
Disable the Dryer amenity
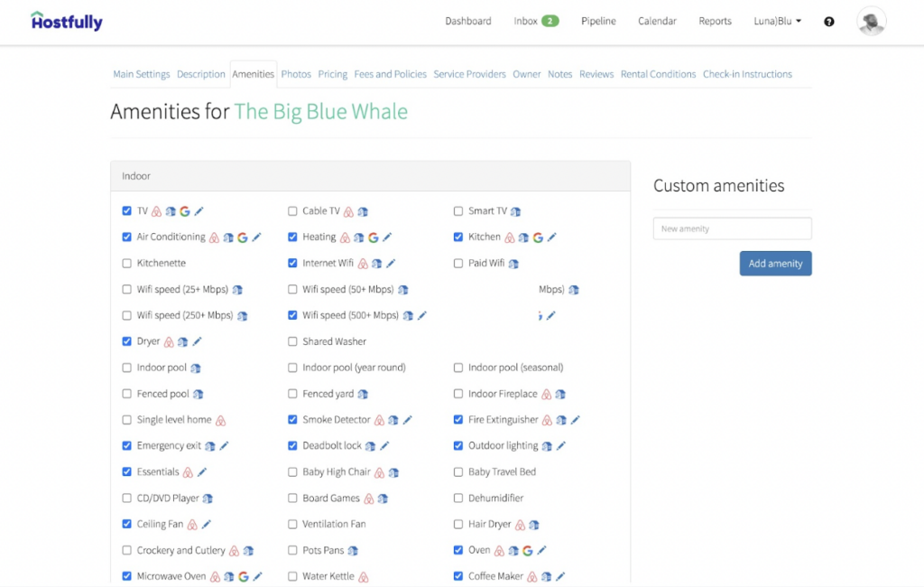pyautogui.click(x=126, y=341)
